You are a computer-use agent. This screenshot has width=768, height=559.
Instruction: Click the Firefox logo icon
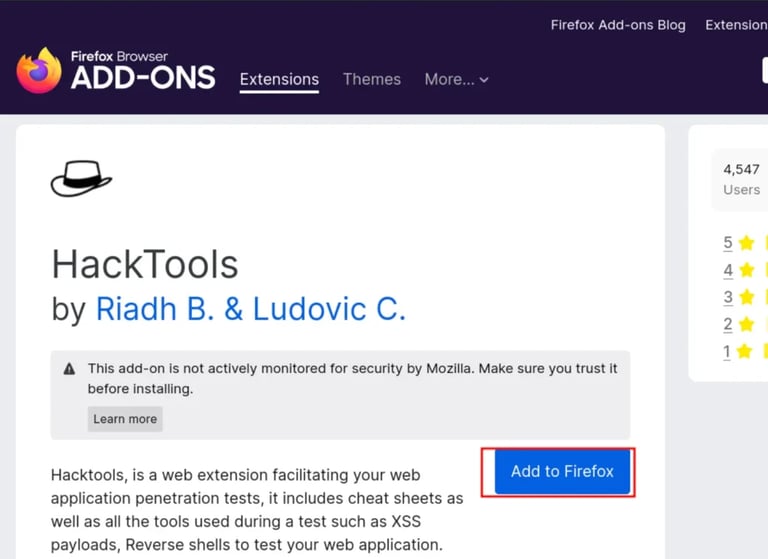tap(39, 71)
